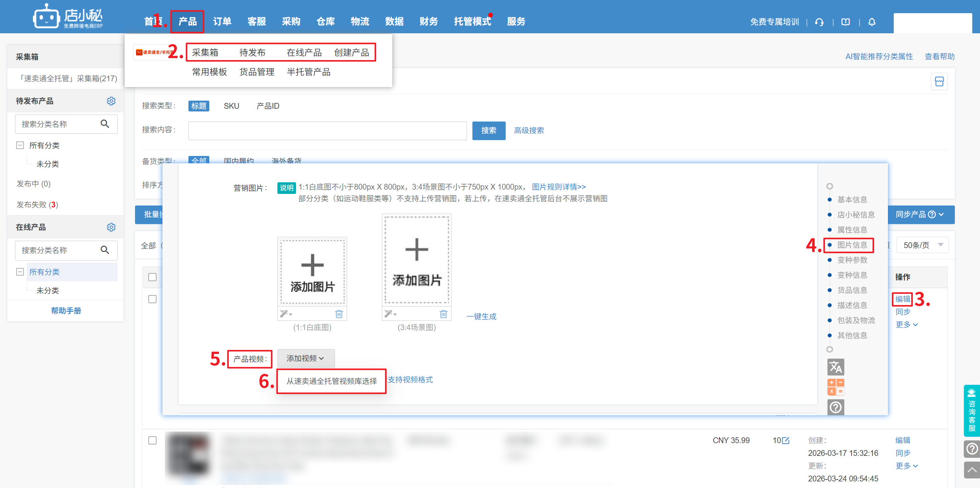Click the translate icon in side panel
Viewport: 980px width, 488px height.
point(836,367)
